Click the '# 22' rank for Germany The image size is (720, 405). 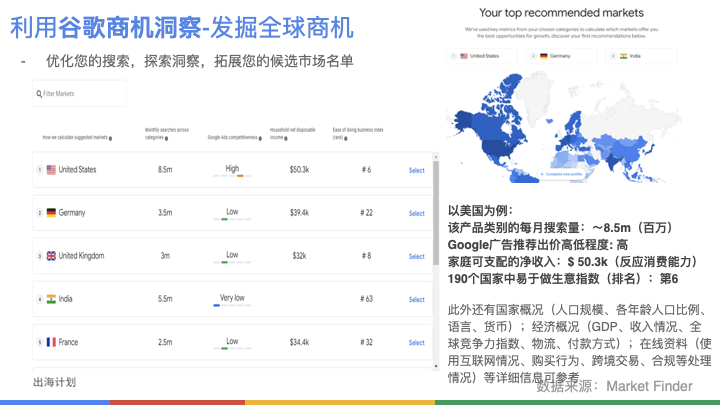366,213
